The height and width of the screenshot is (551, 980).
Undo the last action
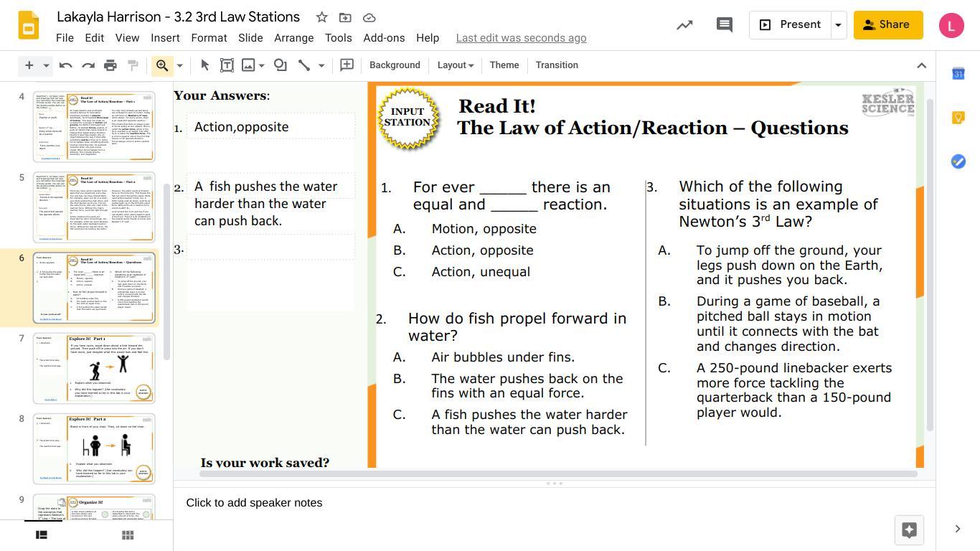(x=65, y=65)
